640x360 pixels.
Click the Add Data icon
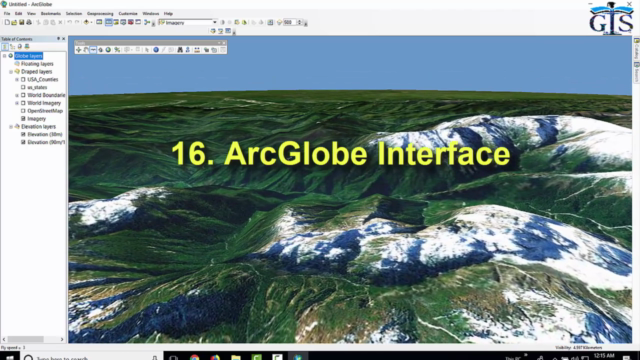(x=86, y=22)
